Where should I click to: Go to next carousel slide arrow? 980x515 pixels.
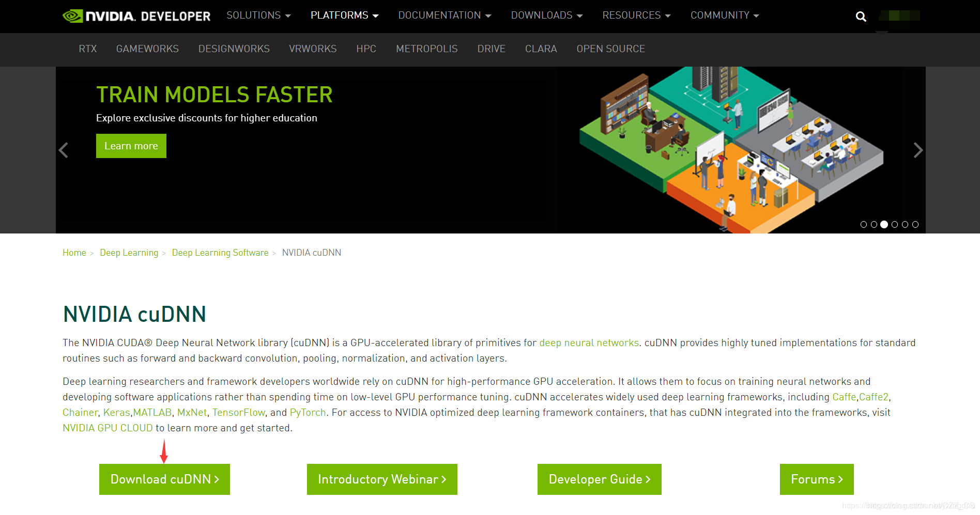[x=918, y=150]
